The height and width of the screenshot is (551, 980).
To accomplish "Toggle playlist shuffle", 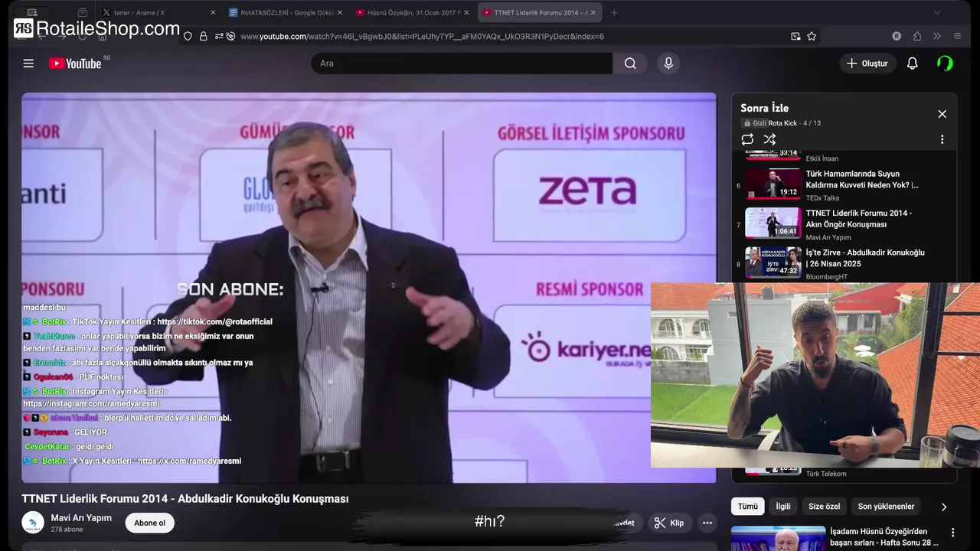I will coord(769,139).
